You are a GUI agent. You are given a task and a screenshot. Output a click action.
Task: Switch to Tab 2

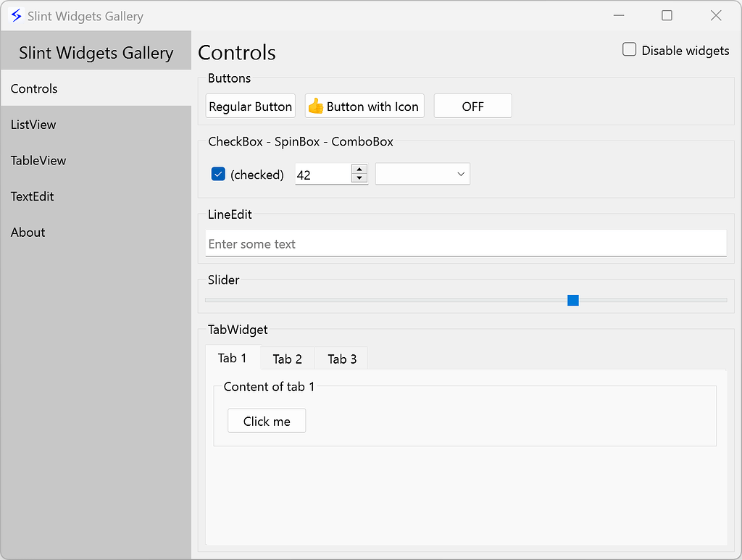[x=287, y=359]
